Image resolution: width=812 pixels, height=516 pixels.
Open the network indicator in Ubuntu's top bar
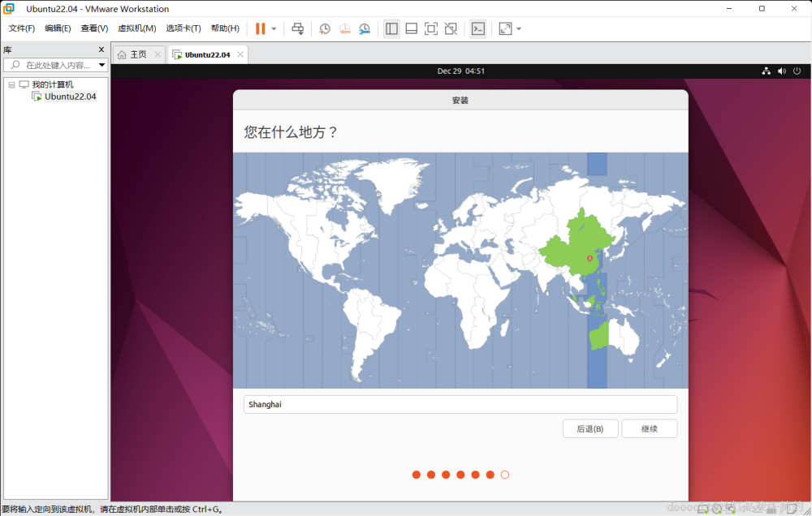click(x=766, y=71)
